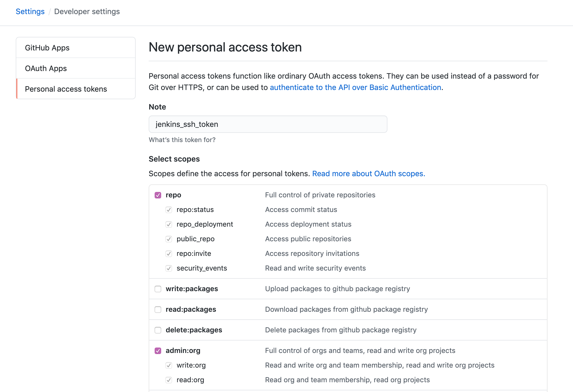Go back to Settings via breadcrumb

pos(30,11)
